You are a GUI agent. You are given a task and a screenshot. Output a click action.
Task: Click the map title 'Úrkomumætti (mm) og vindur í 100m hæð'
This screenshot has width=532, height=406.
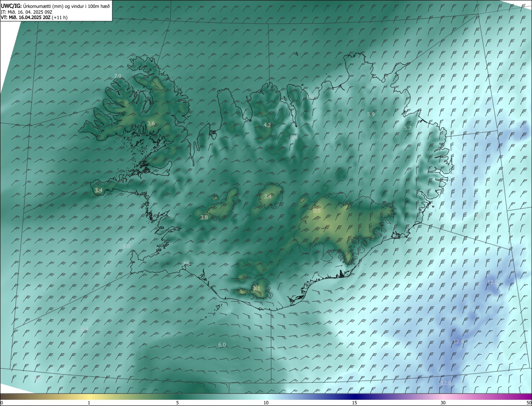click(66, 6)
